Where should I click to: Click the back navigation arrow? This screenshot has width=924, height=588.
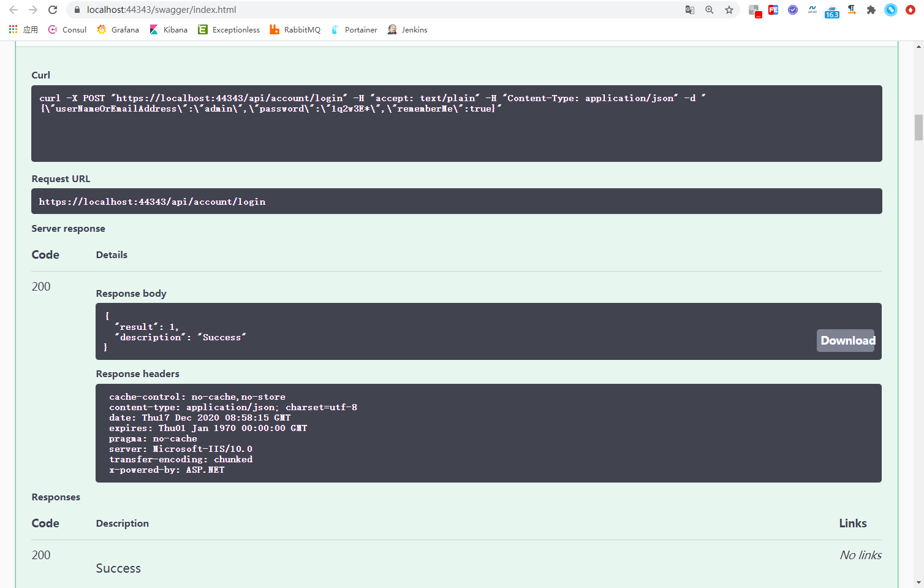point(12,10)
